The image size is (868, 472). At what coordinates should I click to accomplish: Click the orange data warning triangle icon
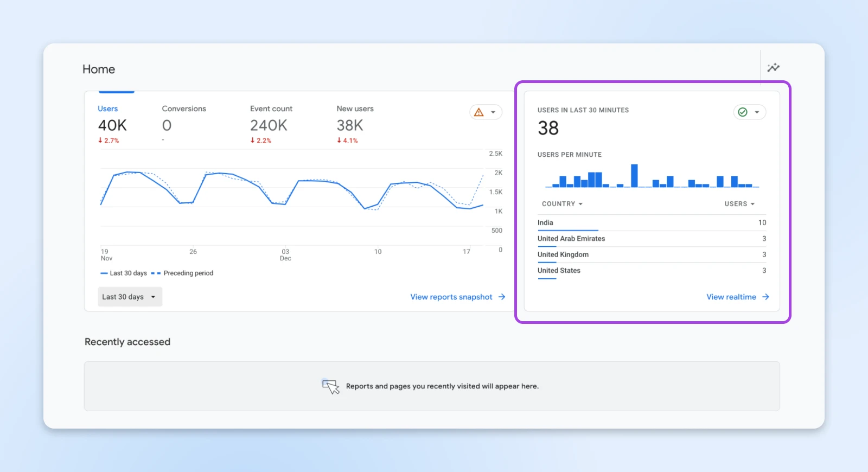point(478,112)
